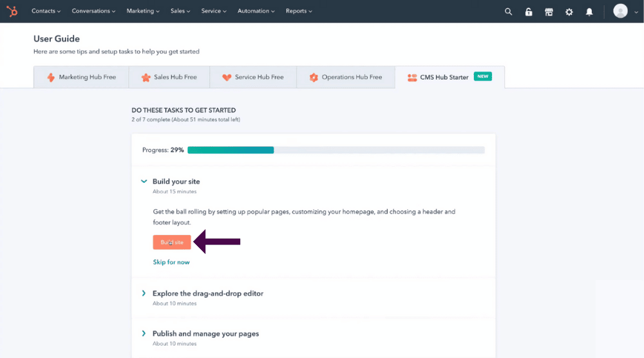
Task: Click the user avatar picture
Action: [x=620, y=11]
